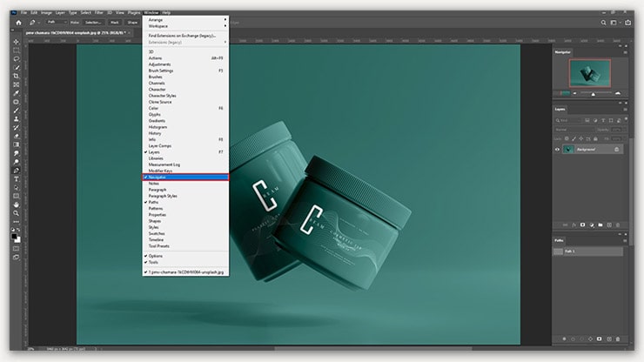Activate the Zoom tool

[16, 213]
